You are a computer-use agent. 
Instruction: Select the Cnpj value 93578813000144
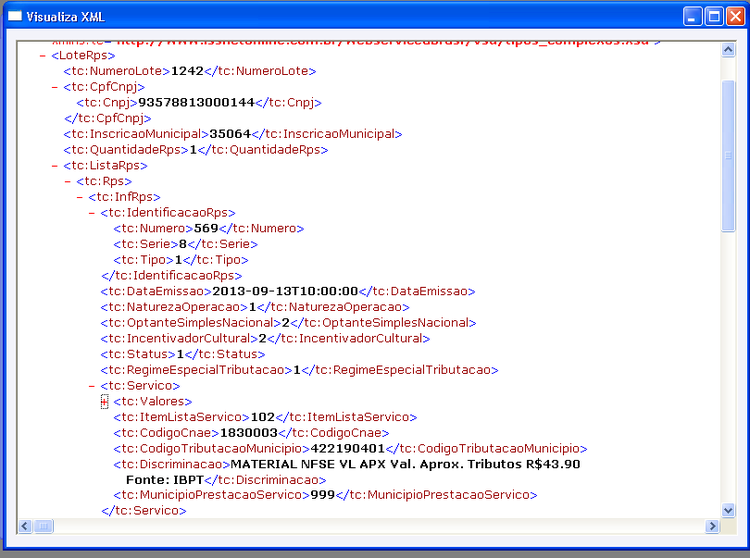point(196,103)
